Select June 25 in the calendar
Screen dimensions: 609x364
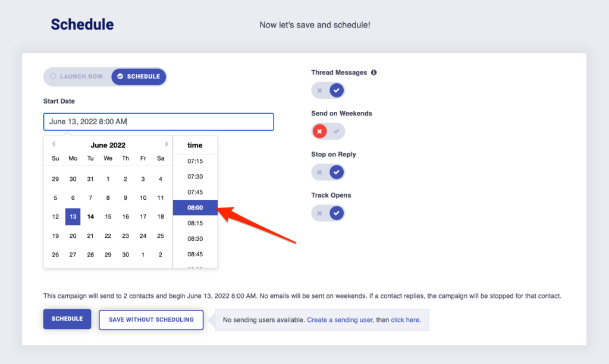(x=161, y=236)
